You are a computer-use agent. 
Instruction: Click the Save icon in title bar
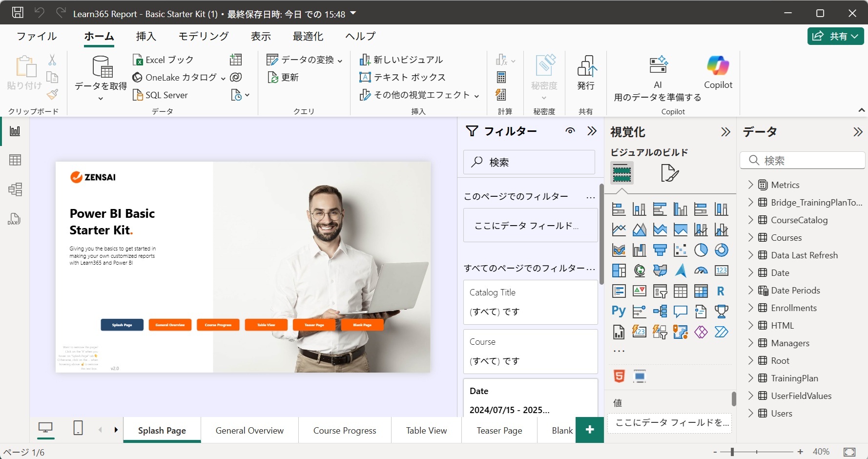(18, 13)
